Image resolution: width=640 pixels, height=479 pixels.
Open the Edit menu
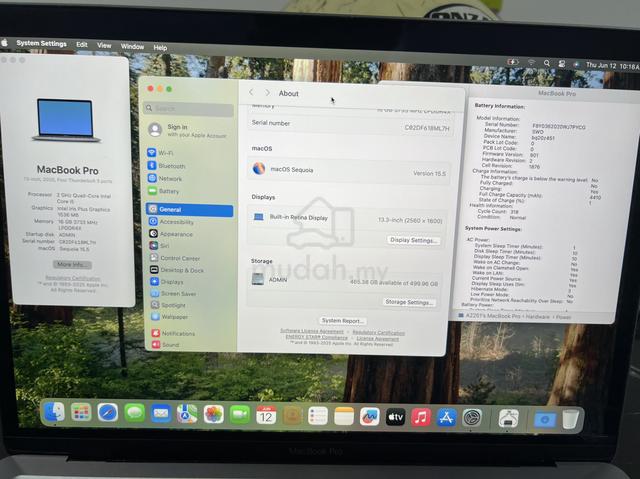point(82,44)
